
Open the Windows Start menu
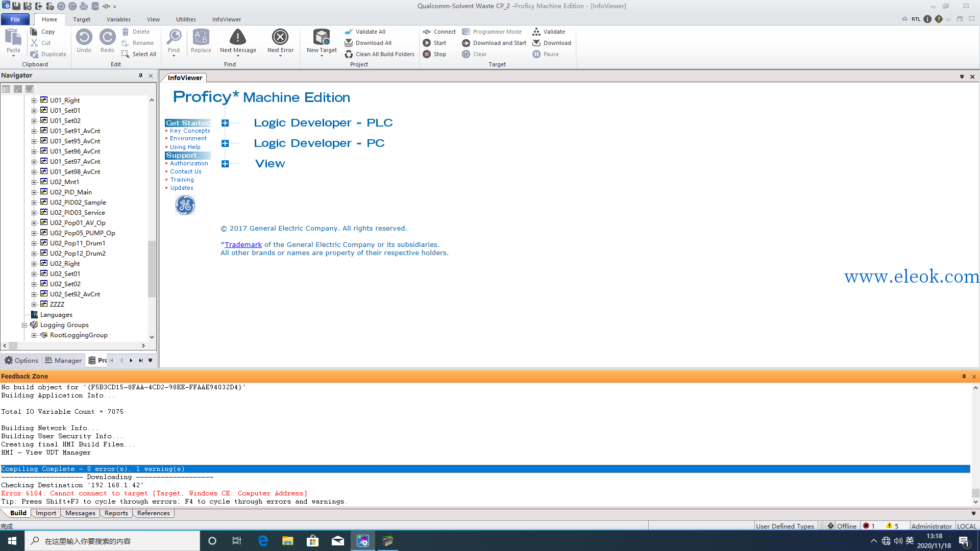tap(12, 541)
